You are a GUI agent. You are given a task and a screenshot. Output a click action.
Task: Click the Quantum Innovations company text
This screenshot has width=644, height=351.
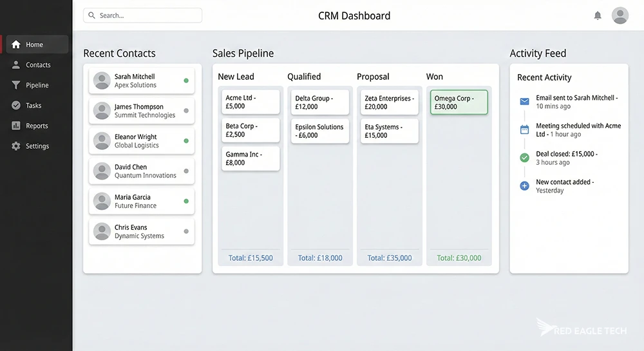[x=146, y=175]
